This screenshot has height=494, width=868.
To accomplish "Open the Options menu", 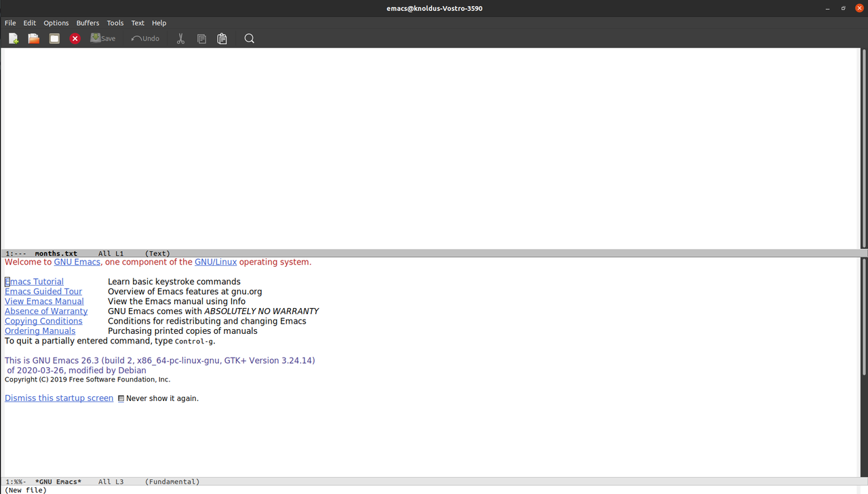I will [x=56, y=23].
